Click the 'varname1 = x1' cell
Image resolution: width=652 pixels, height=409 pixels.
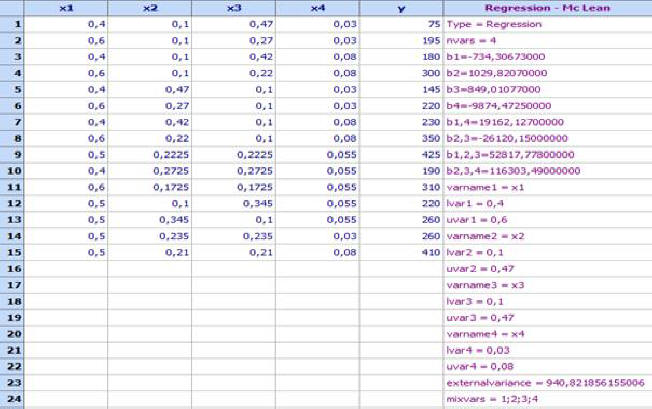click(547, 187)
